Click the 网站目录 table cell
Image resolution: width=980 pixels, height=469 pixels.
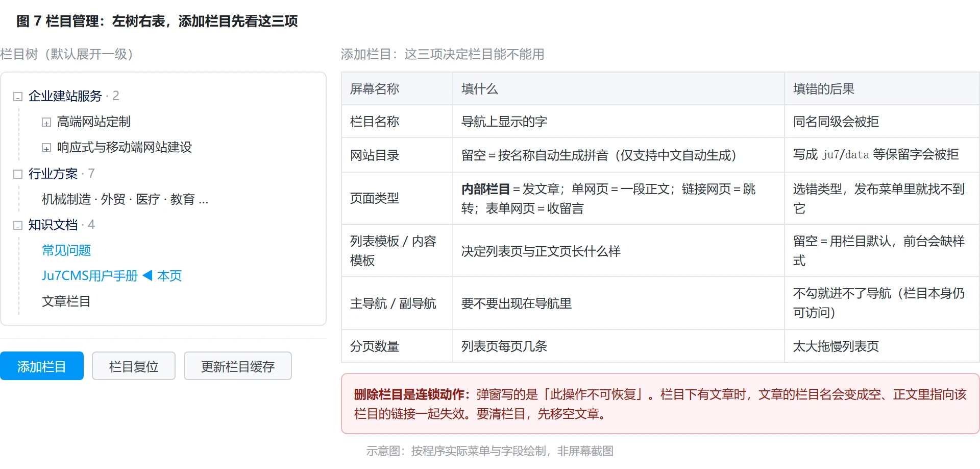tap(397, 155)
